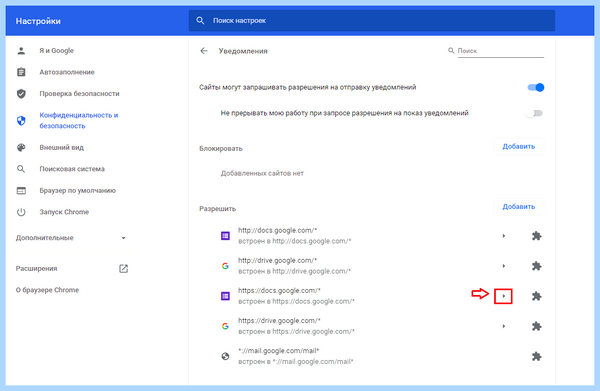Click extension puzzle icon for http://drive.google.com row
Image resolution: width=600 pixels, height=391 pixels.
(x=536, y=266)
